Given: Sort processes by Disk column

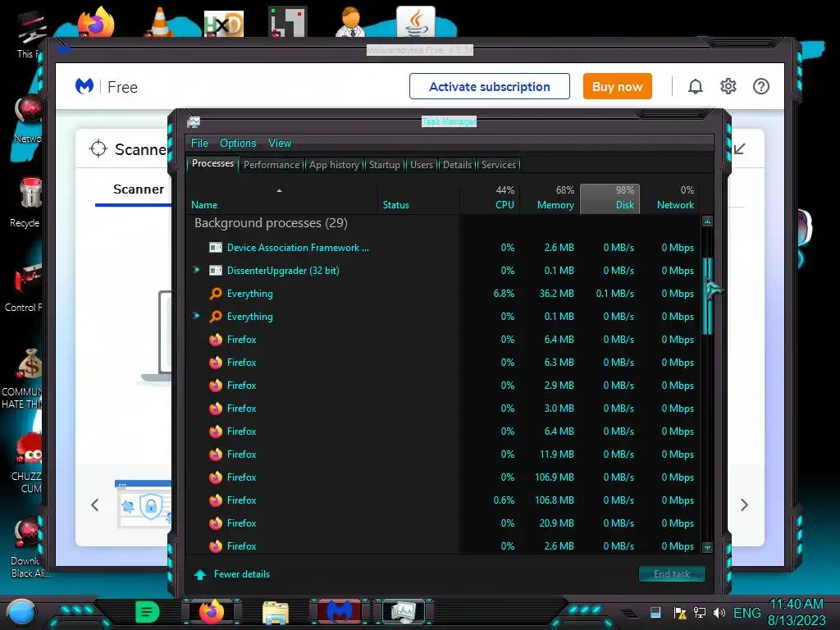Looking at the screenshot, I should [x=609, y=198].
